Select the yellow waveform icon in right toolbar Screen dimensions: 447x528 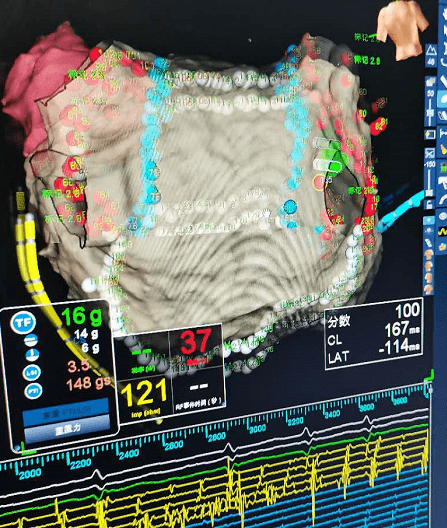tap(442, 231)
